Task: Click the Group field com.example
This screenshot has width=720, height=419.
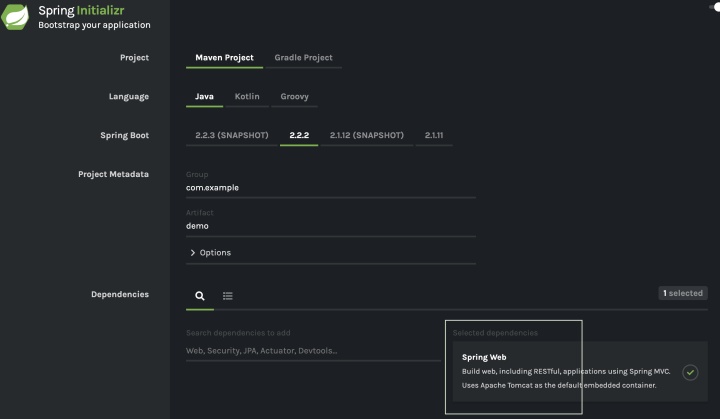Action: point(331,188)
